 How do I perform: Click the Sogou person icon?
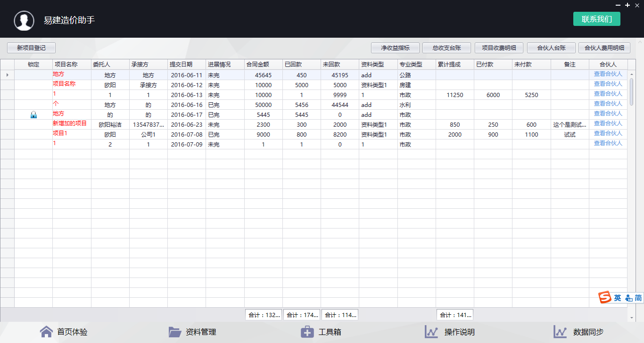coord(628,298)
